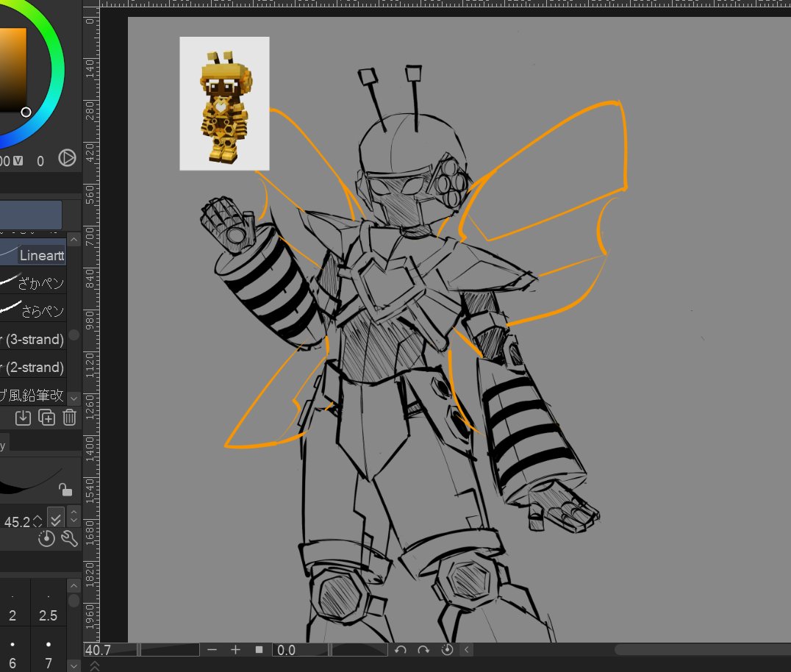Viewport: 791px width, 672px height.
Task: Click the up/down arrows right of the dynamics button
Action: tap(74, 516)
